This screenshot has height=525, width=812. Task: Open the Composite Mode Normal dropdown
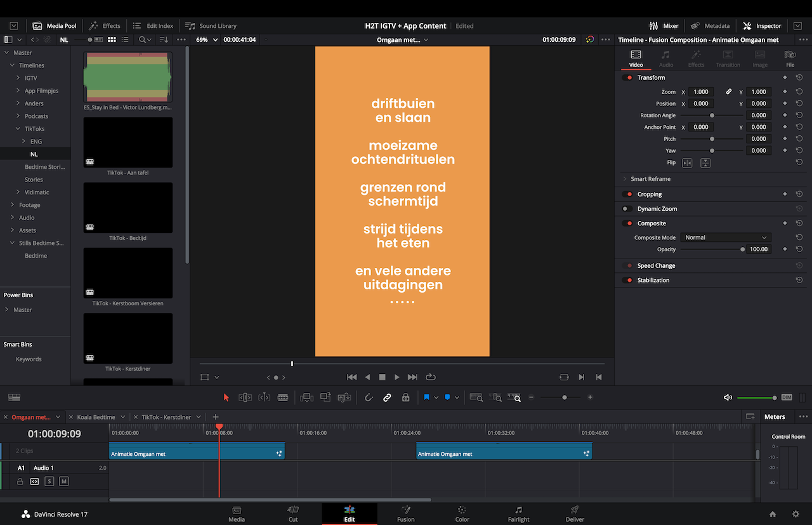click(725, 237)
